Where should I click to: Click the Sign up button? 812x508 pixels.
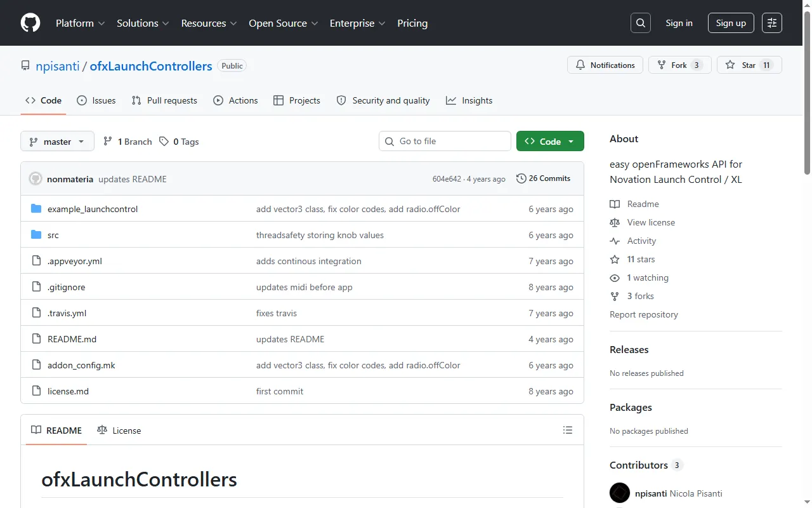[731, 23]
